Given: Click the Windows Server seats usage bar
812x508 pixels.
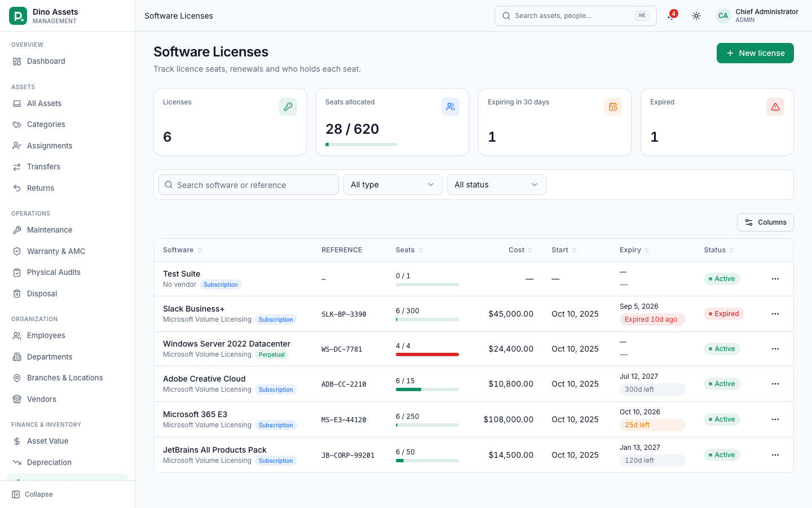Looking at the screenshot, I should (427, 354).
